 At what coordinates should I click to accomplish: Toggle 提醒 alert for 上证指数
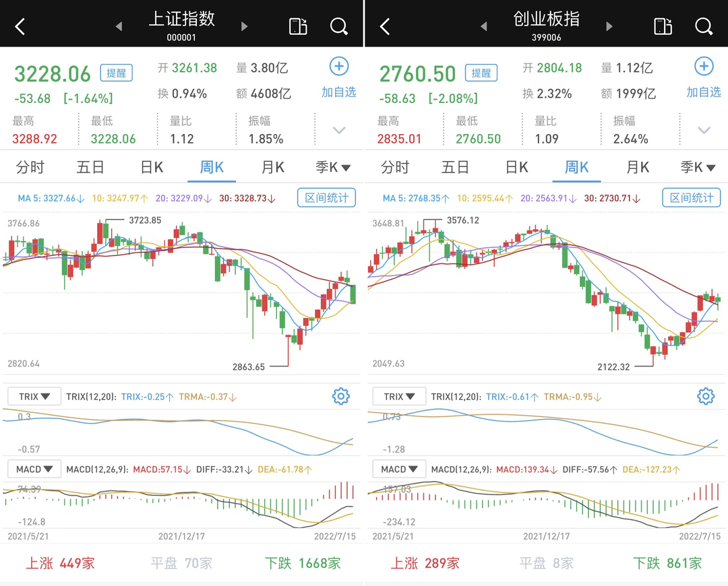(116, 73)
